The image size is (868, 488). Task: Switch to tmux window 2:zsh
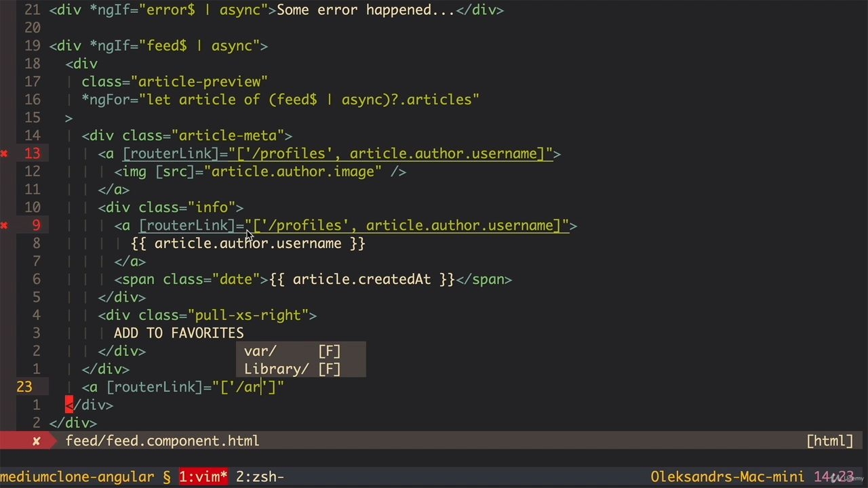(260, 476)
